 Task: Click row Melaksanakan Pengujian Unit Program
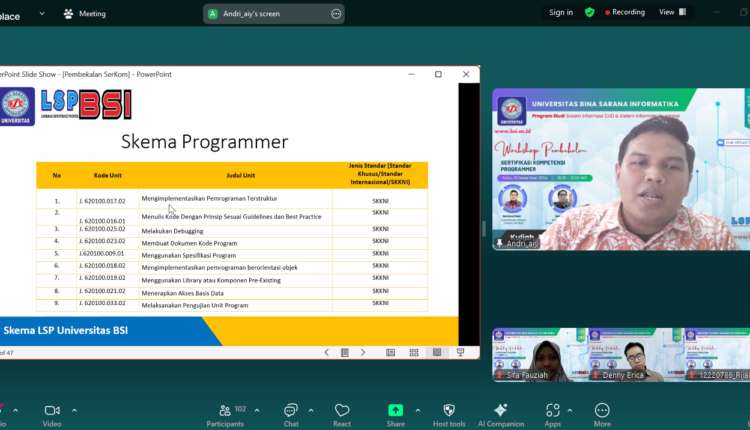pyautogui.click(x=232, y=304)
